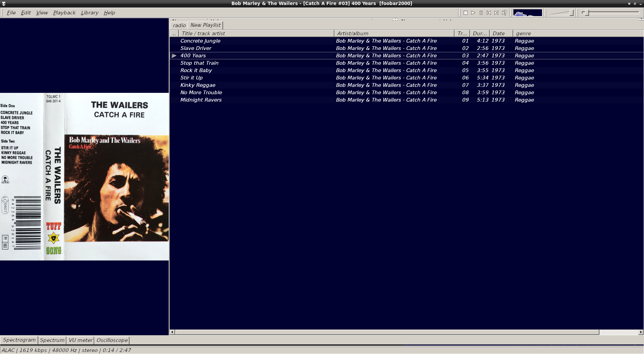This screenshot has width=644, height=354.
Task: Select the playing track 400 Years
Action: (407, 56)
